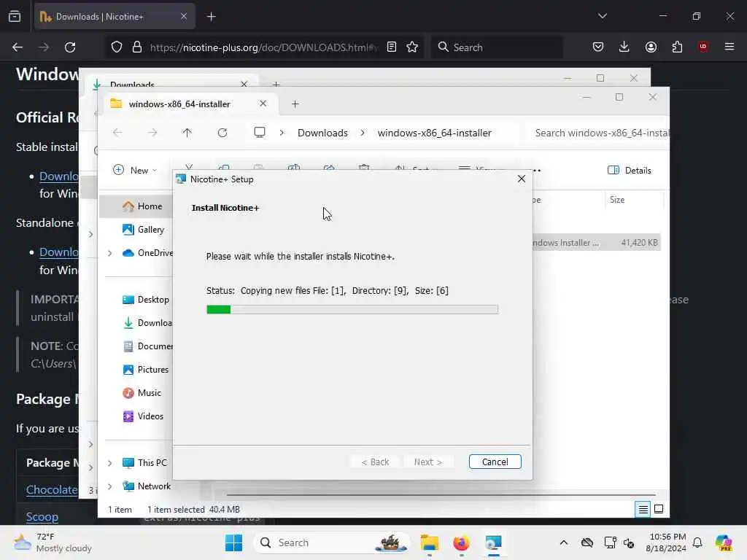The image size is (747, 560).
Task: Open Firefox hamburger application menu
Action: 729,47
